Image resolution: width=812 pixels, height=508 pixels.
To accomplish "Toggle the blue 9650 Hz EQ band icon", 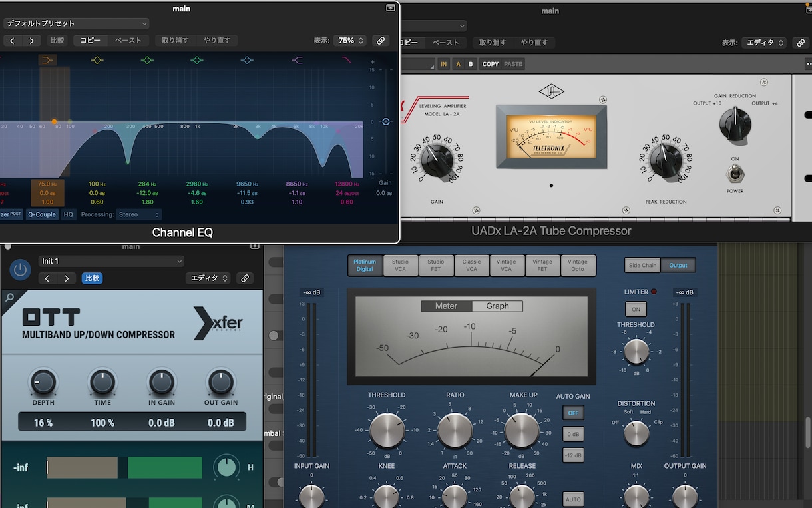I will point(247,60).
